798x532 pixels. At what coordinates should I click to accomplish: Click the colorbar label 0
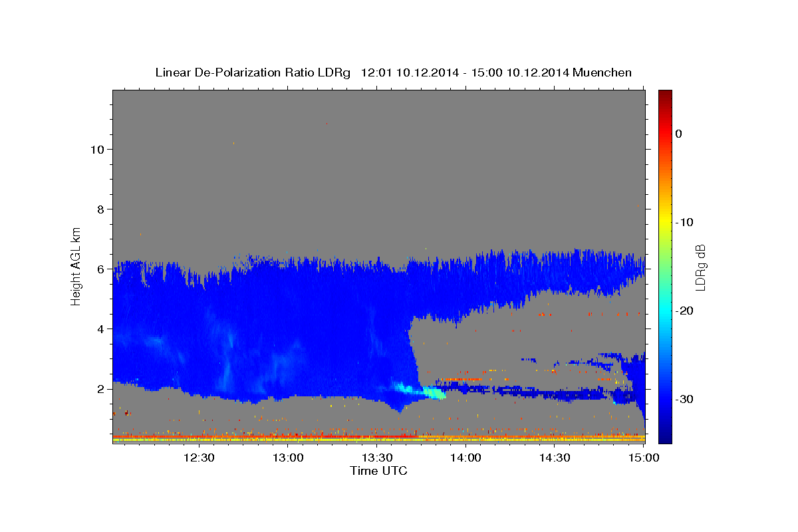coord(678,134)
